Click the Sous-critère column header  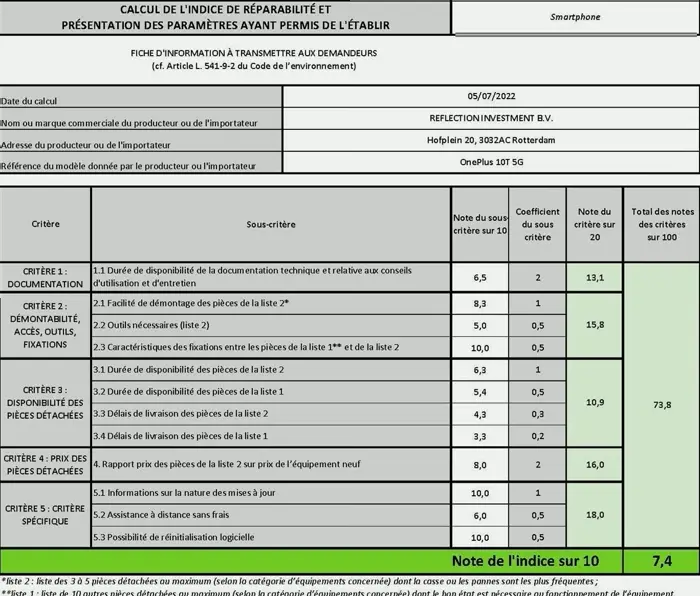(x=270, y=224)
